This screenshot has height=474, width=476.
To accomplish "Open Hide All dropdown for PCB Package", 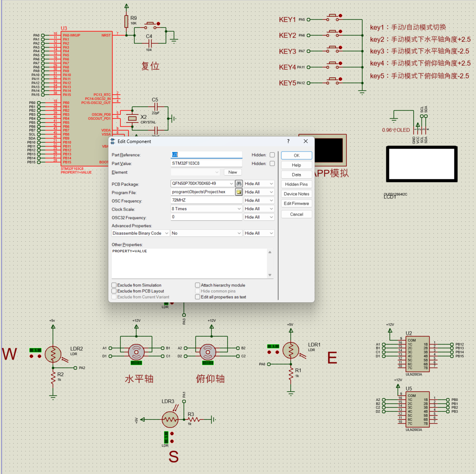I will (x=259, y=184).
